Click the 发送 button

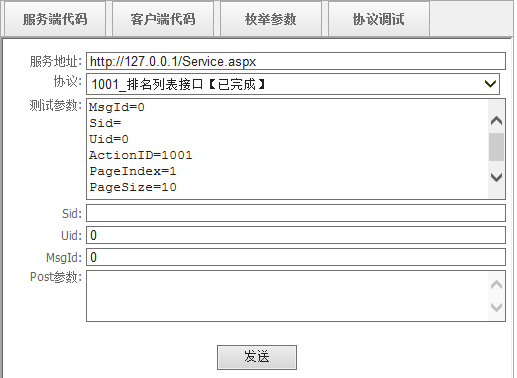pyautogui.click(x=257, y=357)
